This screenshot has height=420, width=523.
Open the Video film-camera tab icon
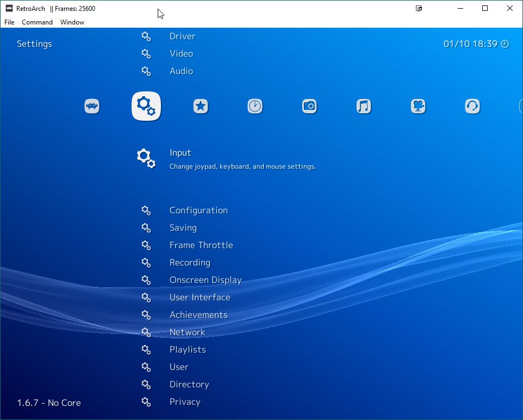(x=418, y=106)
